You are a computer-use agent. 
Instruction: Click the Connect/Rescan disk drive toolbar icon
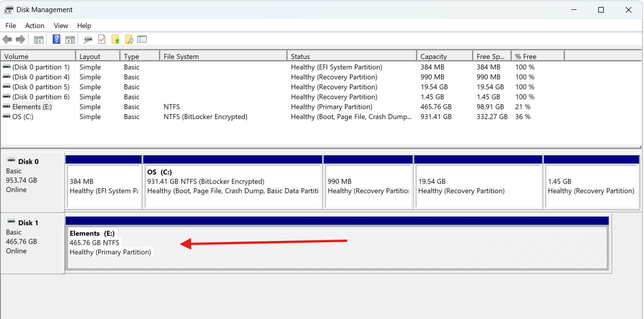88,40
